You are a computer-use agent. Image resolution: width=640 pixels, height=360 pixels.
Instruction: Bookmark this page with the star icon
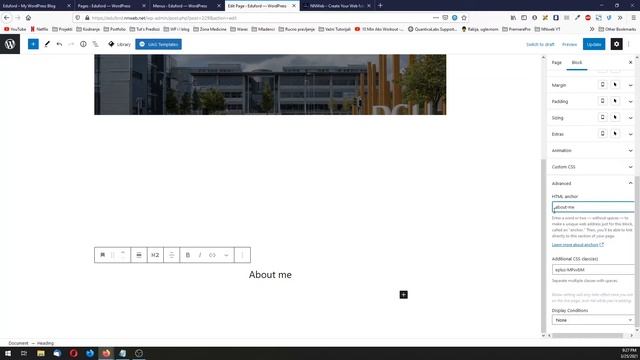[x=464, y=18]
